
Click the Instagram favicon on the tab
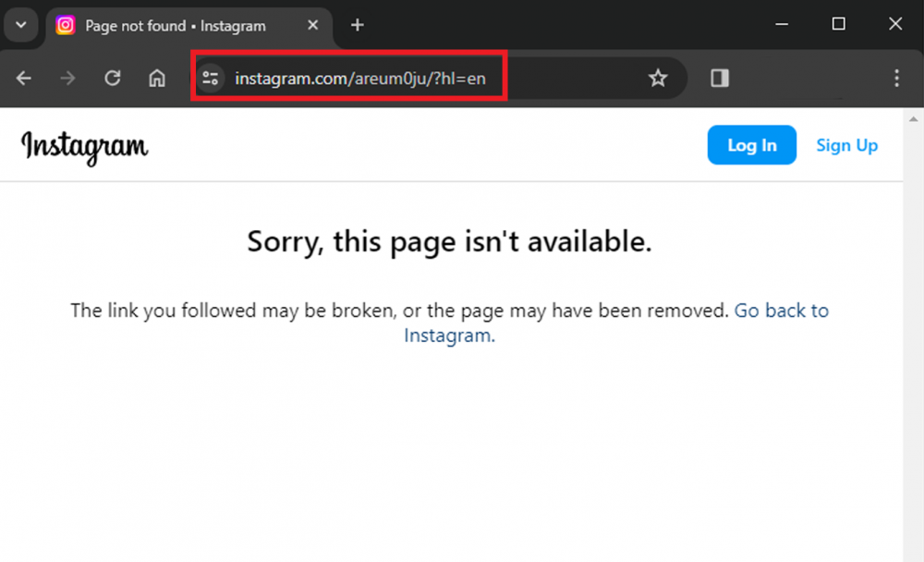pyautogui.click(x=66, y=25)
